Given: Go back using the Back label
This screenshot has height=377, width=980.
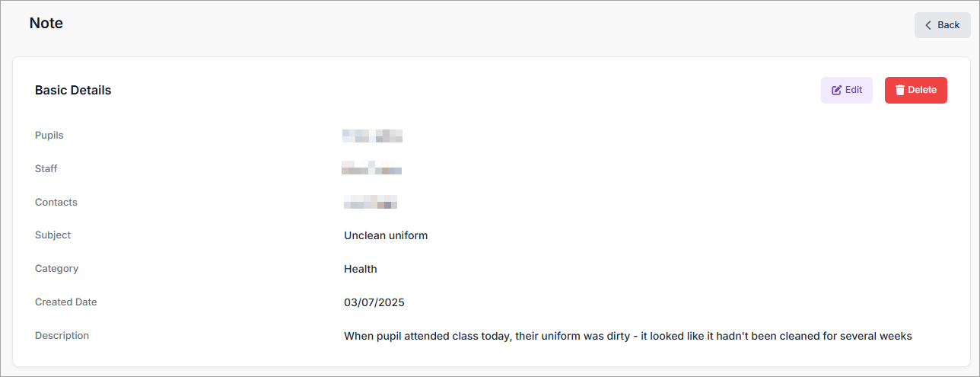Looking at the screenshot, I should coord(948,25).
